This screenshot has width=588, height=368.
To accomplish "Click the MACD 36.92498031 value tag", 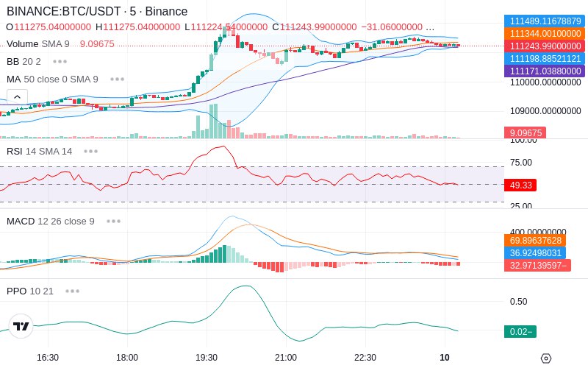I will 535,252.
